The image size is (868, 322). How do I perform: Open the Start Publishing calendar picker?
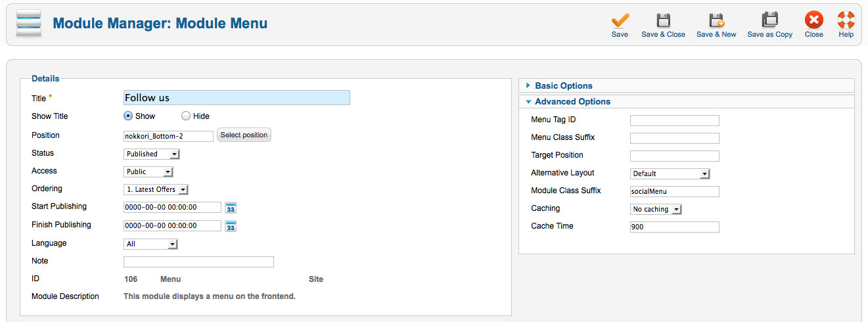click(231, 208)
